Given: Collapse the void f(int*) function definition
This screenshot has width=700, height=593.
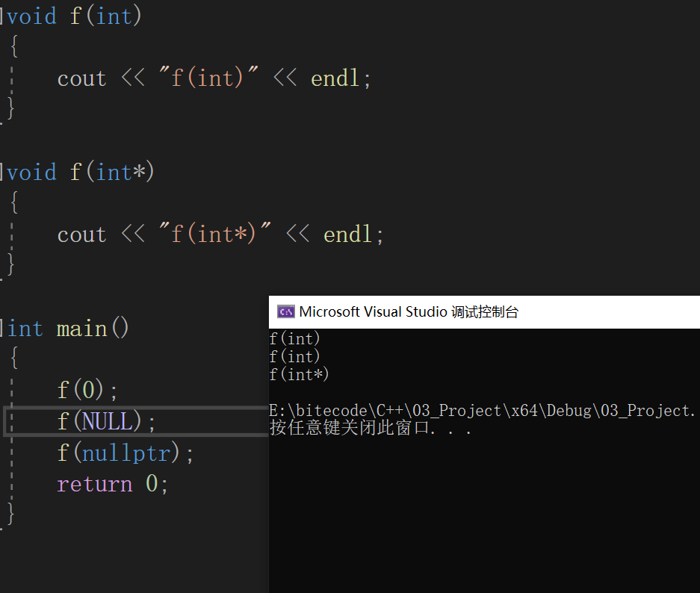Looking at the screenshot, I should 3,172.
